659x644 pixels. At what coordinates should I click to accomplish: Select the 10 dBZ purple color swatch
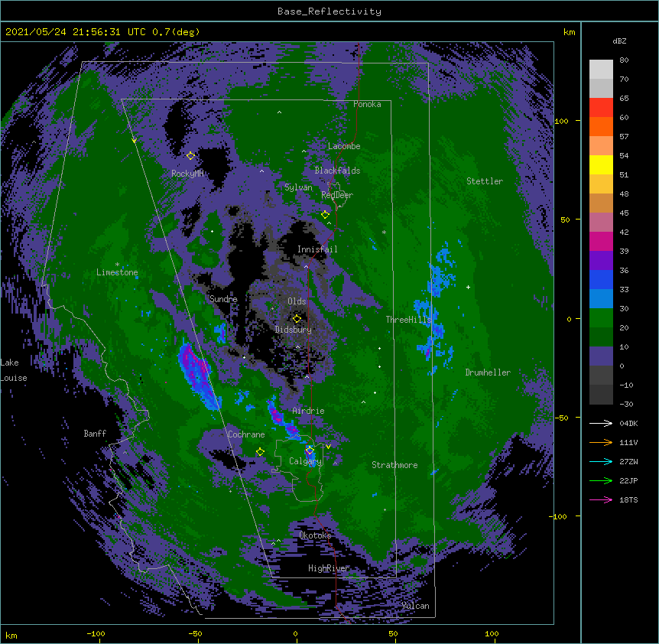[x=601, y=356]
